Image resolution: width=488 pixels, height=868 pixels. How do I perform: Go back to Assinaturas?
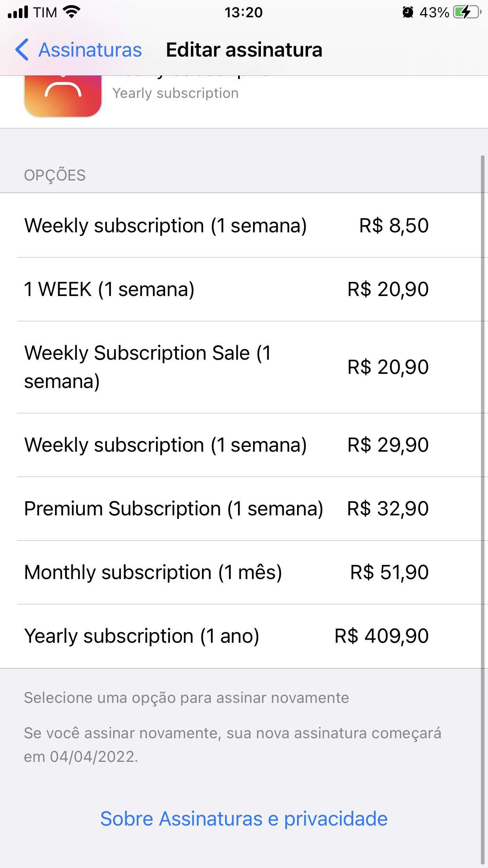pyautogui.click(x=90, y=50)
